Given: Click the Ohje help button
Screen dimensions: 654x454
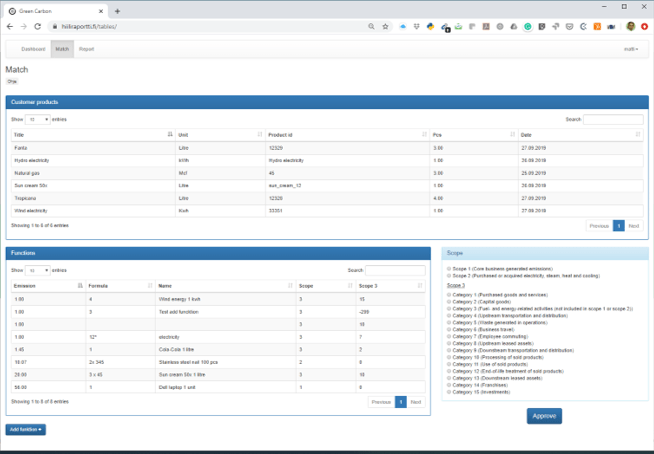Looking at the screenshot, I should 12,81.
